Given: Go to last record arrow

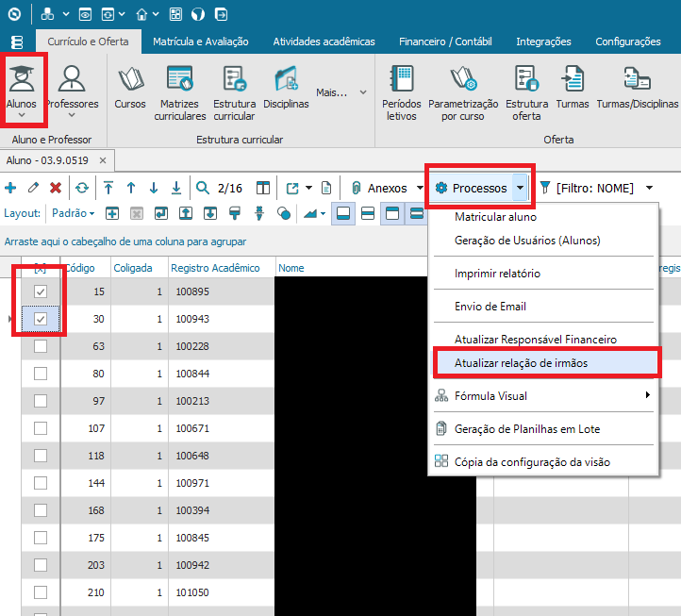Looking at the screenshot, I should point(175,188).
